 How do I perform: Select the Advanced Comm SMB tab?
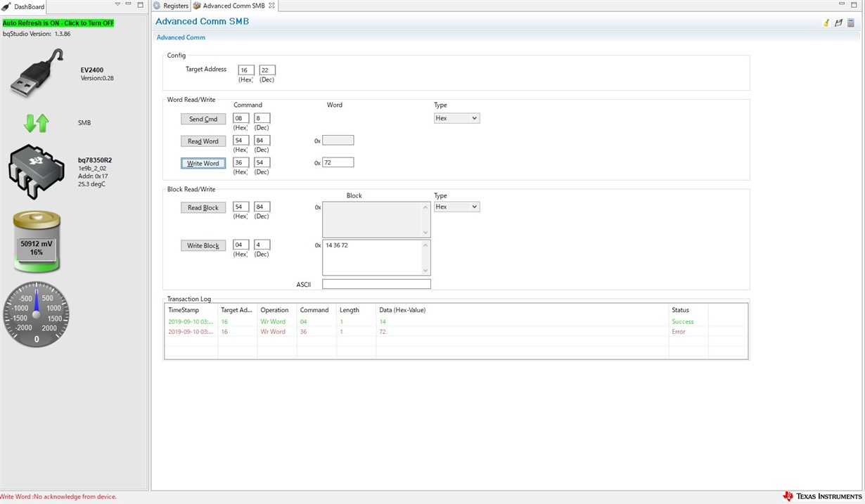pyautogui.click(x=233, y=6)
